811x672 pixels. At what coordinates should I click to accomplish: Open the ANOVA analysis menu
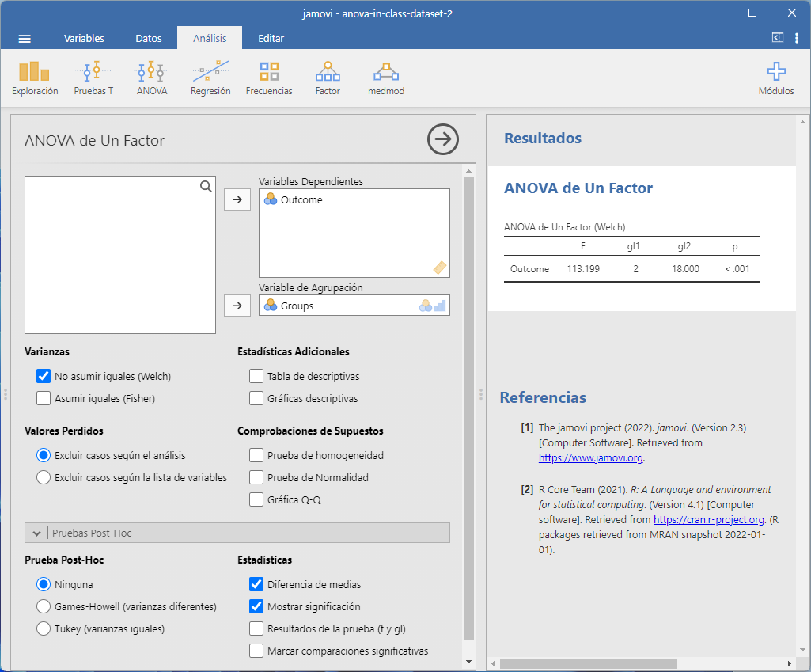click(151, 78)
